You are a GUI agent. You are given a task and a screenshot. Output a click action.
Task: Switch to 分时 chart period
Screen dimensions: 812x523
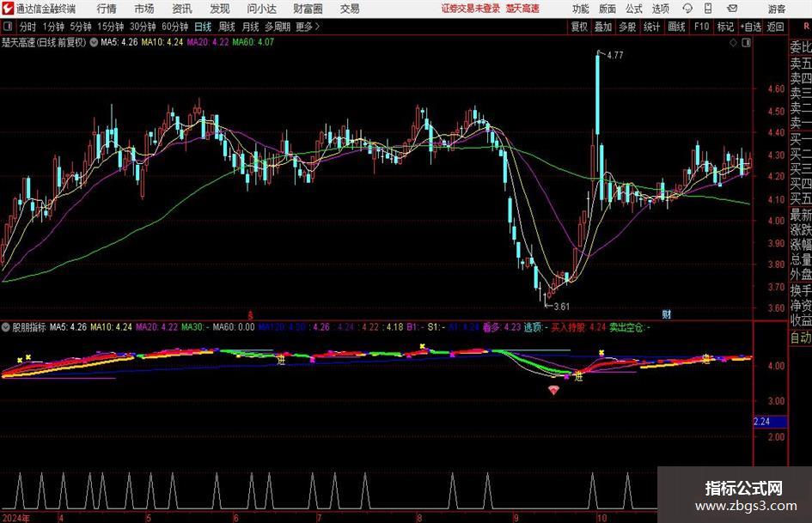coord(27,27)
